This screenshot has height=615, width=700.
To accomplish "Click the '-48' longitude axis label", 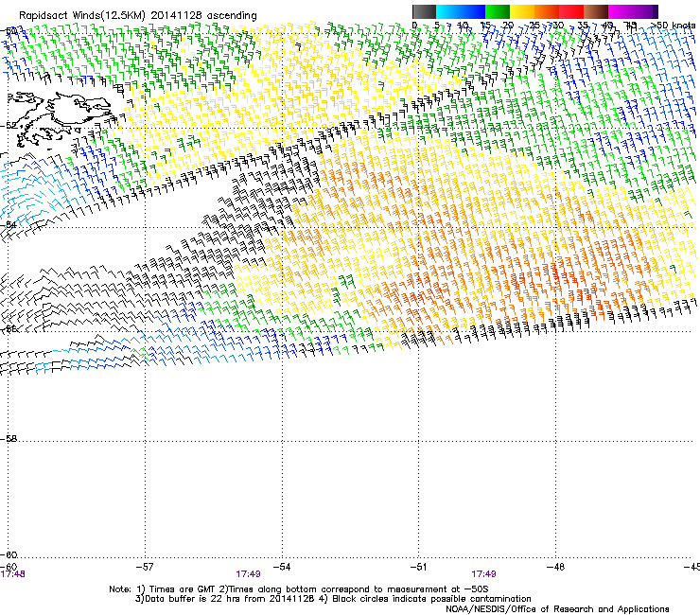I will click(555, 567).
